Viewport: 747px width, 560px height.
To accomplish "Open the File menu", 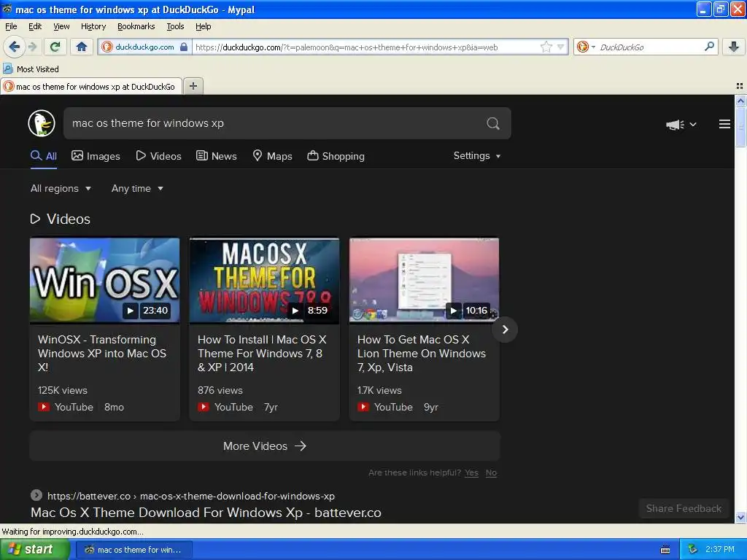I will pyautogui.click(x=11, y=27).
